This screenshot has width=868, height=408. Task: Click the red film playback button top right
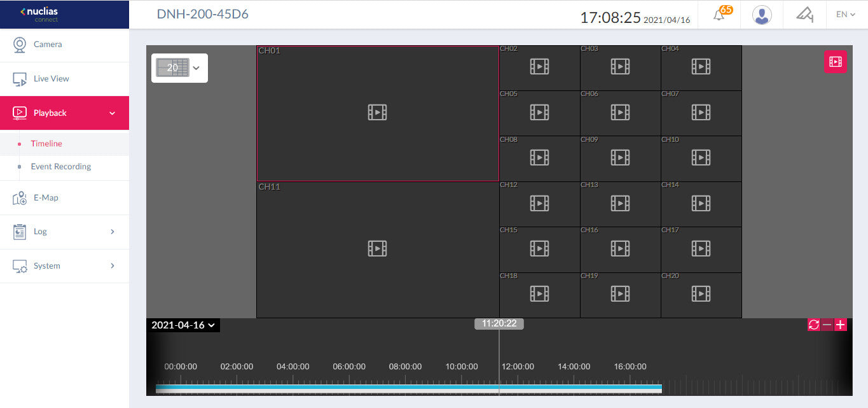(x=836, y=62)
